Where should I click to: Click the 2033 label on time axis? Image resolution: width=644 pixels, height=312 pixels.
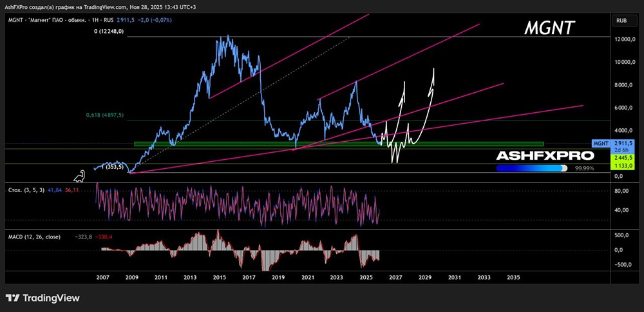484,277
